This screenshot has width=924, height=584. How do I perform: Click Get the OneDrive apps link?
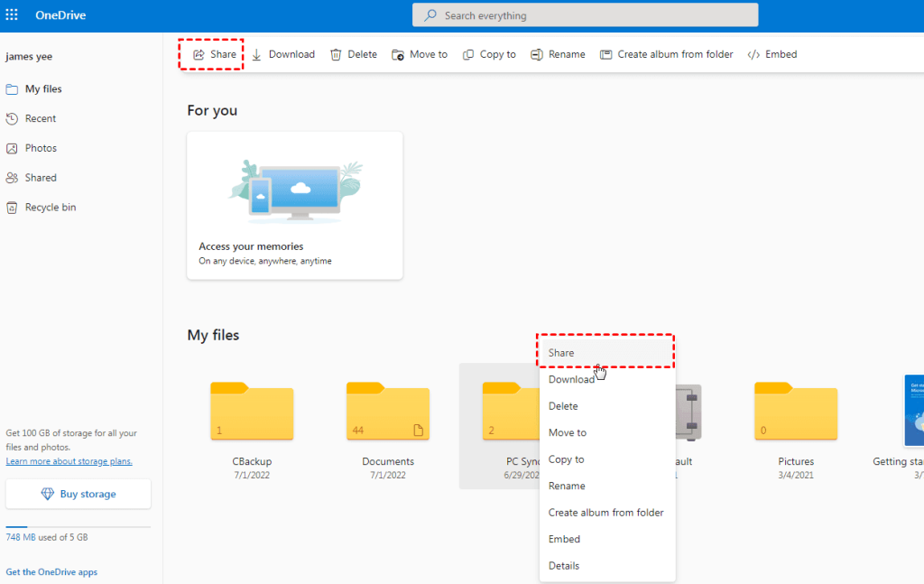click(x=51, y=572)
